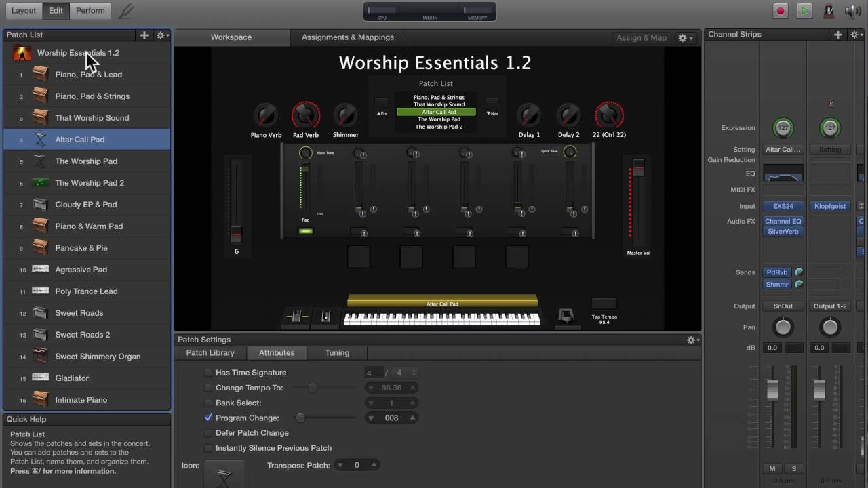Open the Patch Library tab
The width and height of the screenshot is (868, 488).
coord(210,353)
